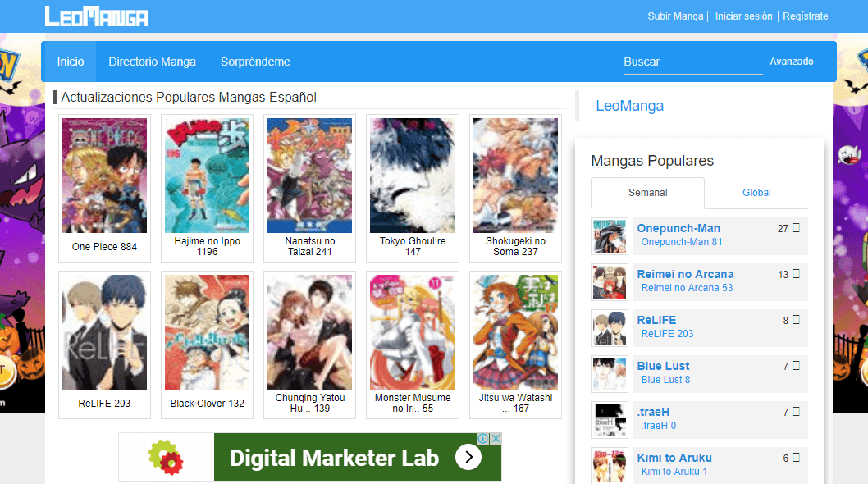
Task: Open chapter link Blue Lust 8
Action: pos(665,380)
